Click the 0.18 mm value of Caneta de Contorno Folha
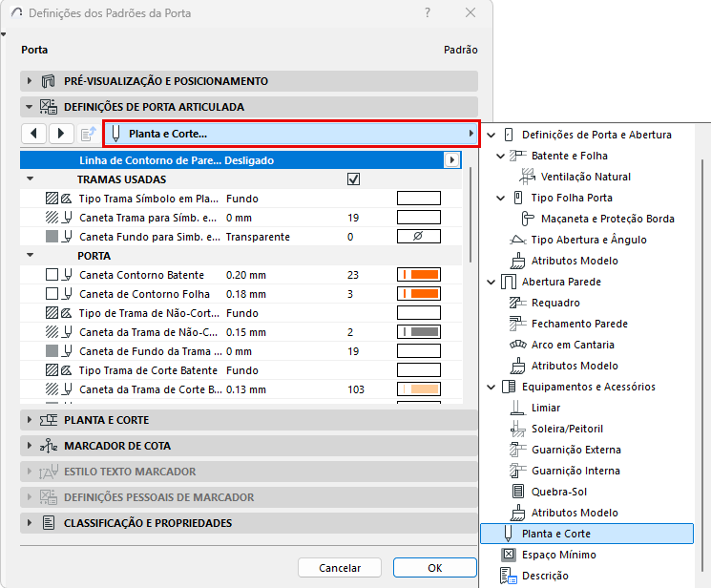The image size is (711, 588). 246,294
